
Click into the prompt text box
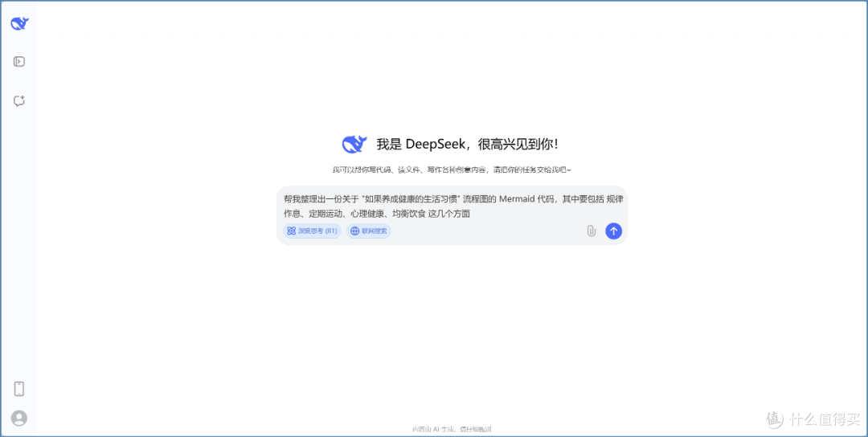(x=452, y=206)
